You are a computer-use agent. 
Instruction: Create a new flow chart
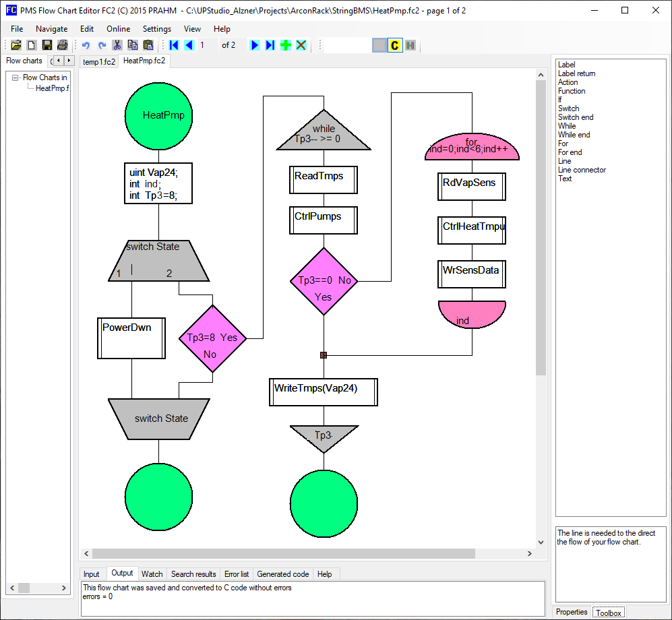coord(31,44)
